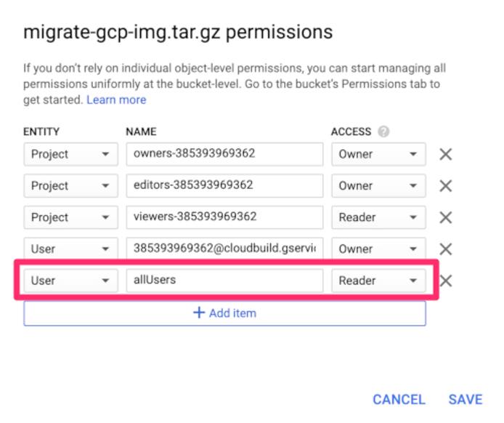504x423 pixels.
Task: Click the allUsers name field
Action: pos(224,281)
